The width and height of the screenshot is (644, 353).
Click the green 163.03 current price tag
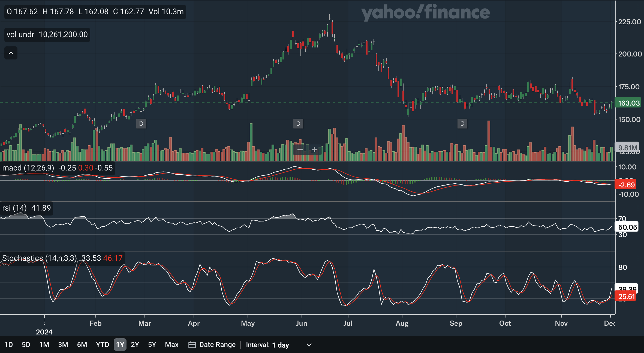tap(628, 103)
